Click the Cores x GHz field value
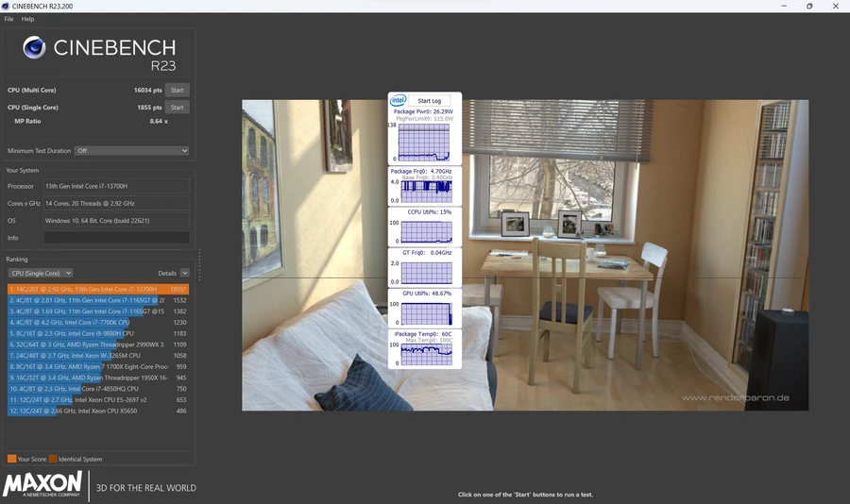This screenshot has height=504, width=850. pos(116,203)
